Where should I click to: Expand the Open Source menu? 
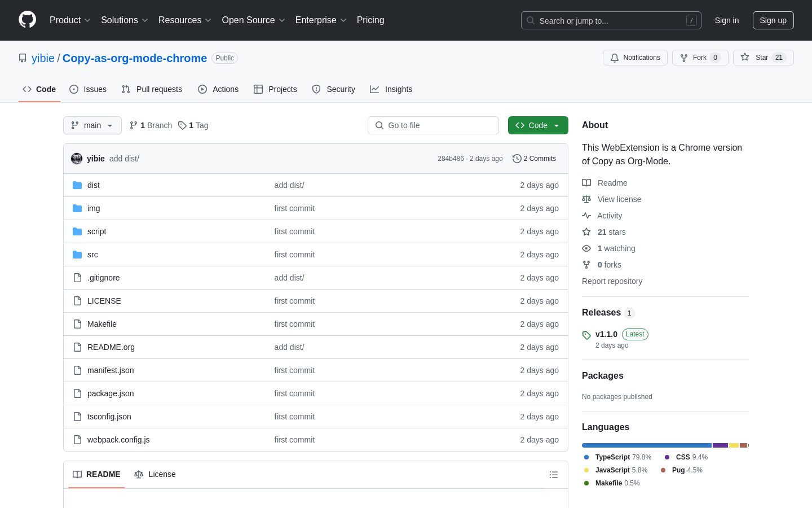(254, 20)
